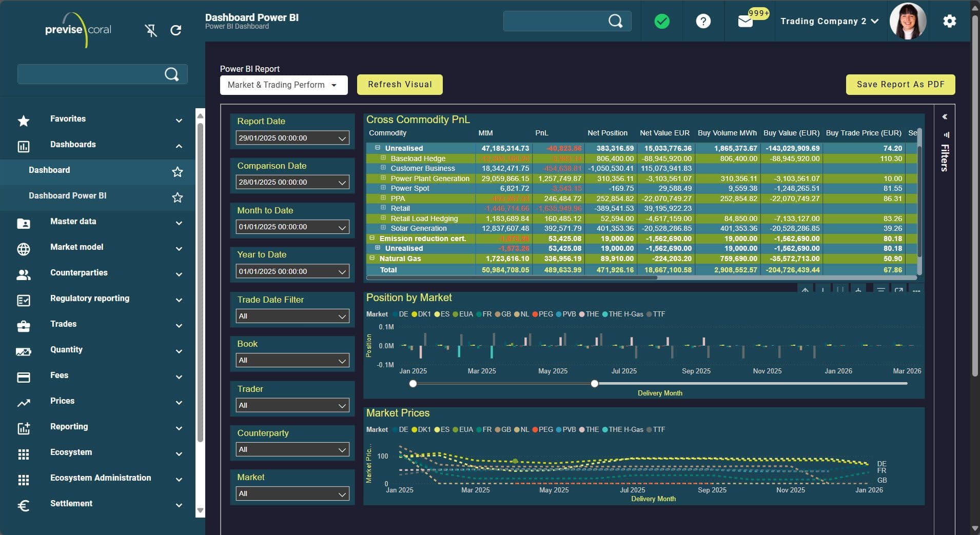Toggle favorite star for Dashboard Power BI
The image size is (980, 535).
pos(178,197)
